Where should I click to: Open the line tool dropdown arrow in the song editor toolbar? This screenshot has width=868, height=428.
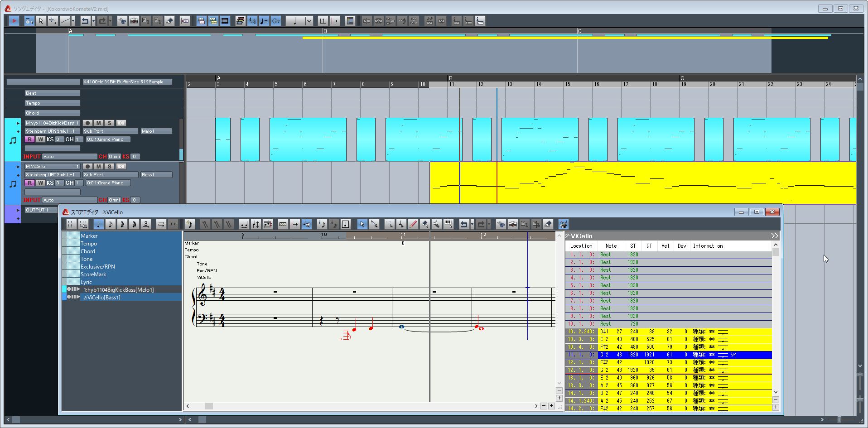coord(73,21)
